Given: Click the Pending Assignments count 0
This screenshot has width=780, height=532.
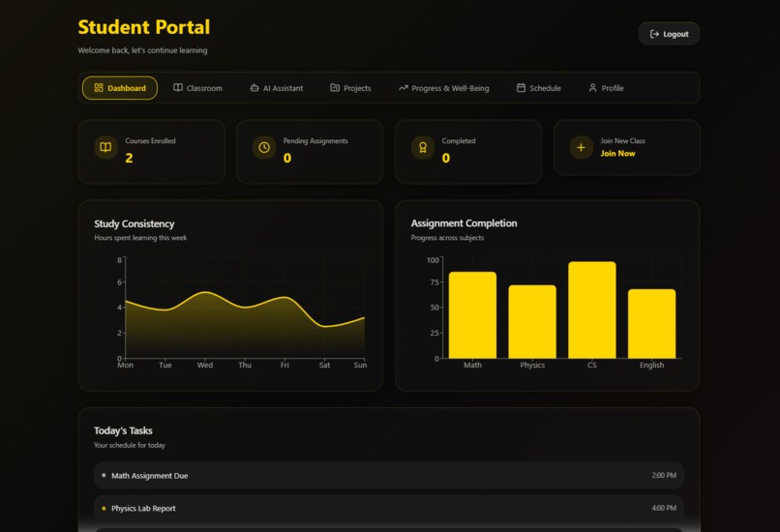Looking at the screenshot, I should point(287,158).
